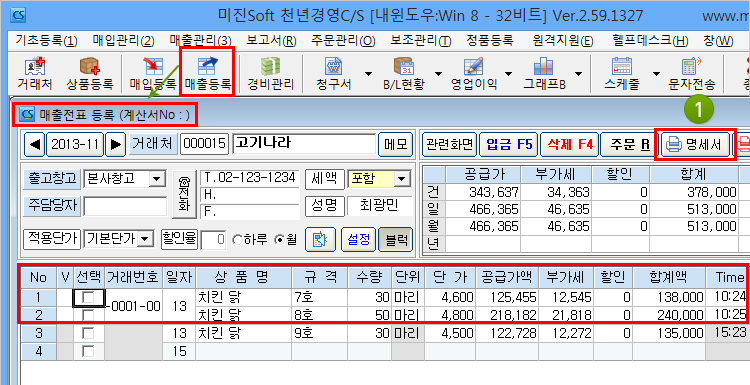Expand the 세액 포함 dropdown
The width and height of the screenshot is (750, 385).
tap(403, 179)
